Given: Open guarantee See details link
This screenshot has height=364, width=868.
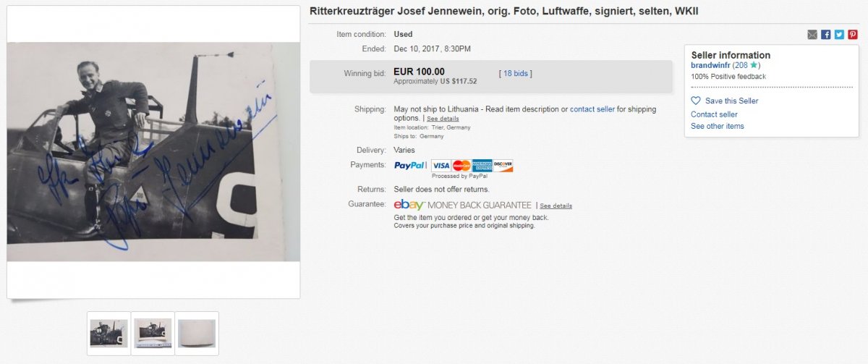Looking at the screenshot, I should pos(556,206).
